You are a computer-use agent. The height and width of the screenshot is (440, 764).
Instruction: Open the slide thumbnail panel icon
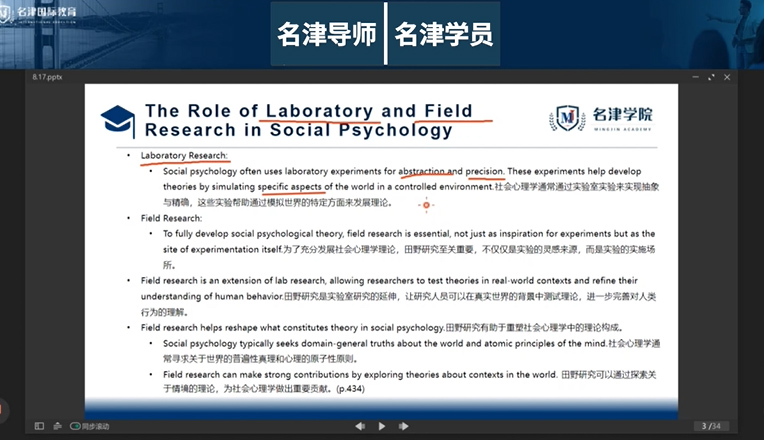40,426
